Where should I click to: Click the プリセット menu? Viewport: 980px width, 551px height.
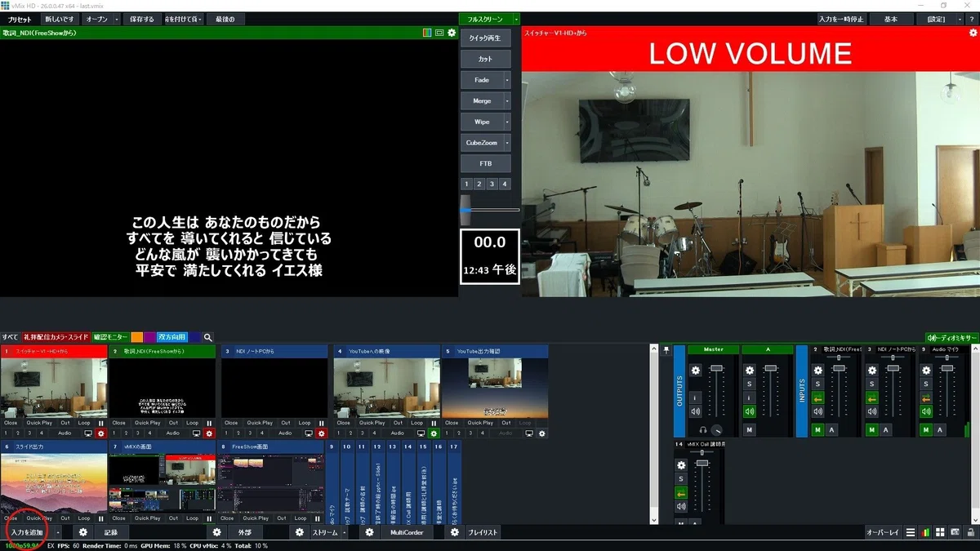(x=20, y=19)
